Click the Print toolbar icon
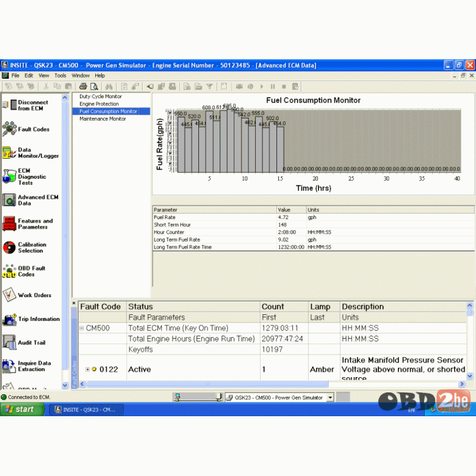Screen dimensions: 476x476 coord(83,87)
